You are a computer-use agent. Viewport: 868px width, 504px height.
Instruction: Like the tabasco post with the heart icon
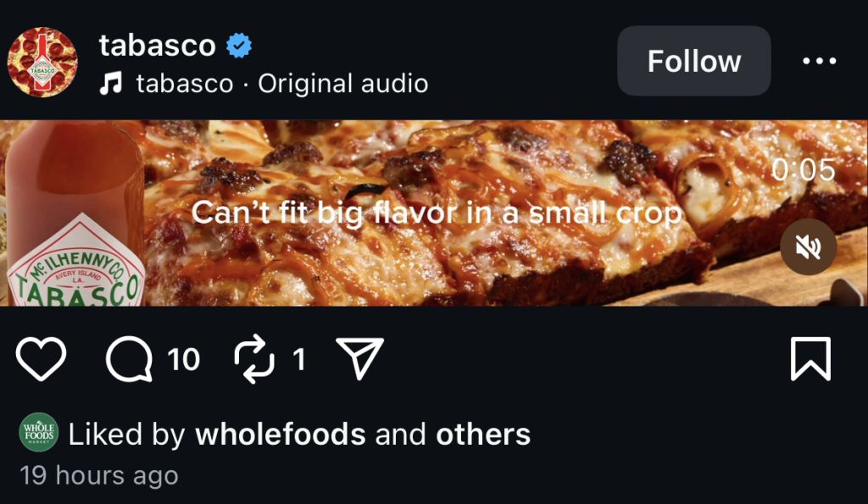pyautogui.click(x=41, y=360)
